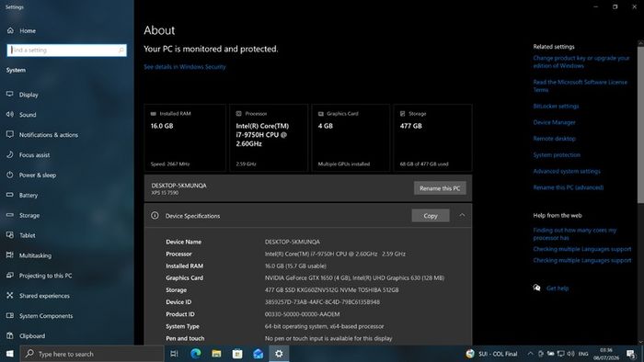Open Clipboard settings
This screenshot has width=644, height=362.
tap(26, 335)
